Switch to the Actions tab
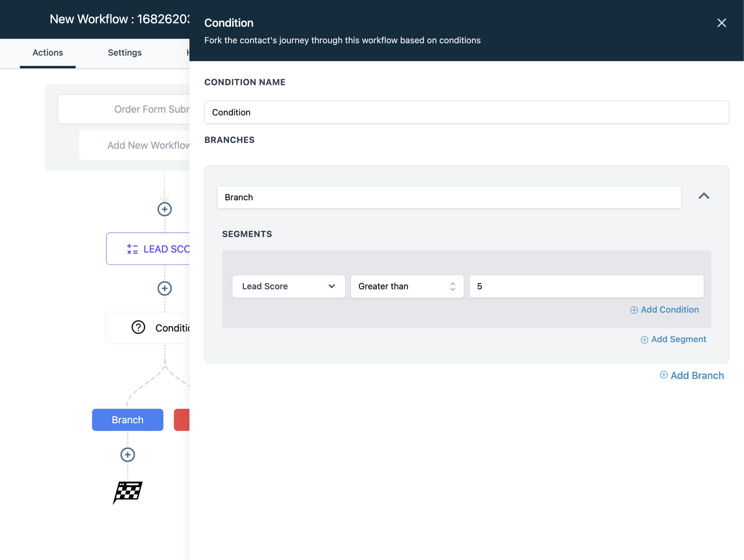 pyautogui.click(x=48, y=53)
